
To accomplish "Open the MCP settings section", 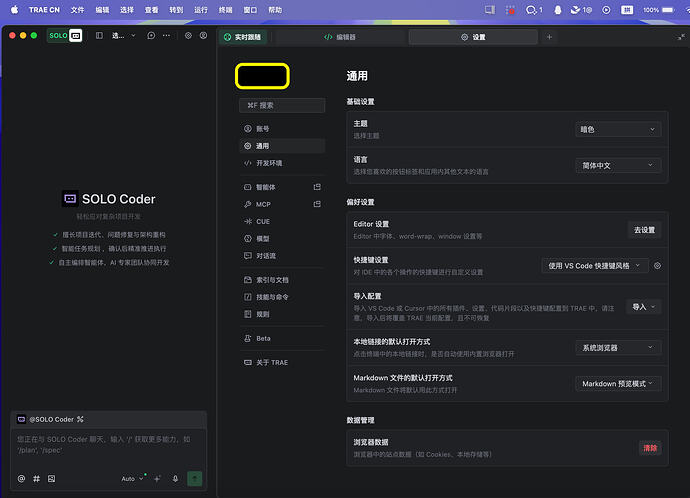I will 275,204.
